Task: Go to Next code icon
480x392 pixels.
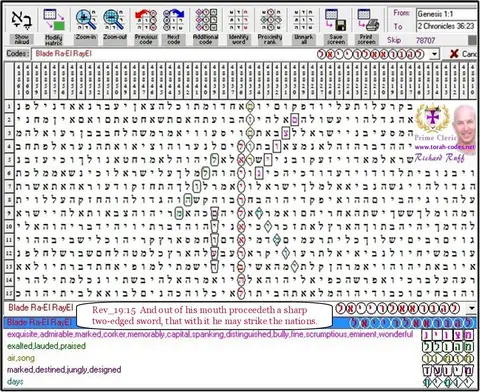Action: 173,19
